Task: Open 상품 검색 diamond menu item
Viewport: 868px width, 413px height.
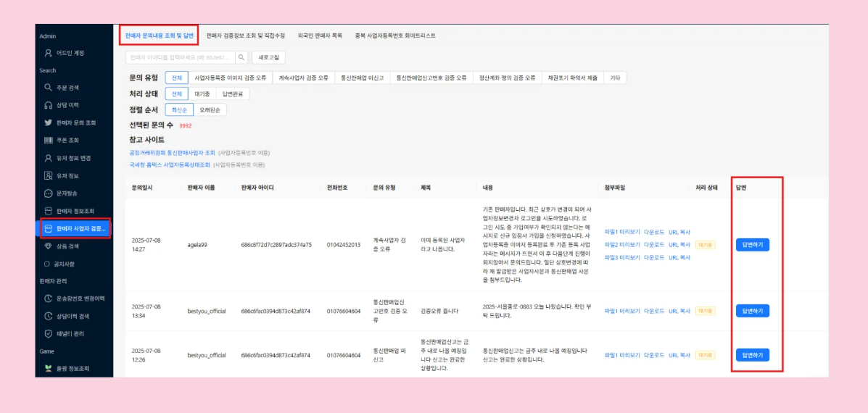Action: pos(67,246)
